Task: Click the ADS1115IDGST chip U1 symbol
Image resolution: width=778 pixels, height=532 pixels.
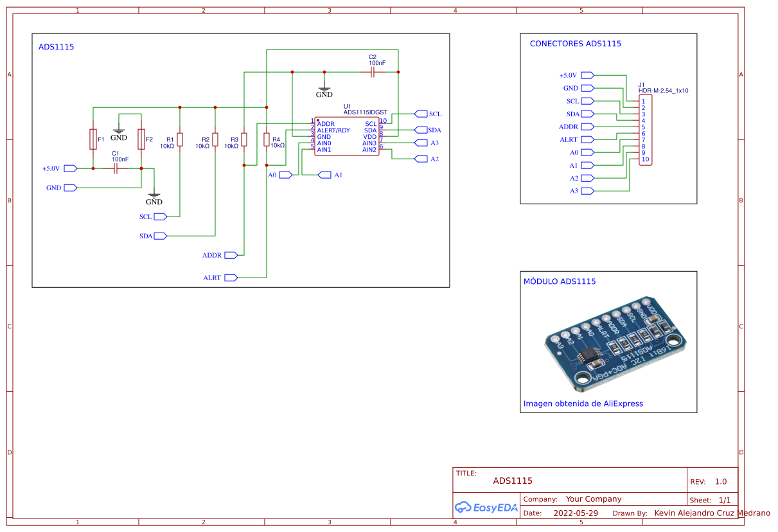Action: coord(347,136)
